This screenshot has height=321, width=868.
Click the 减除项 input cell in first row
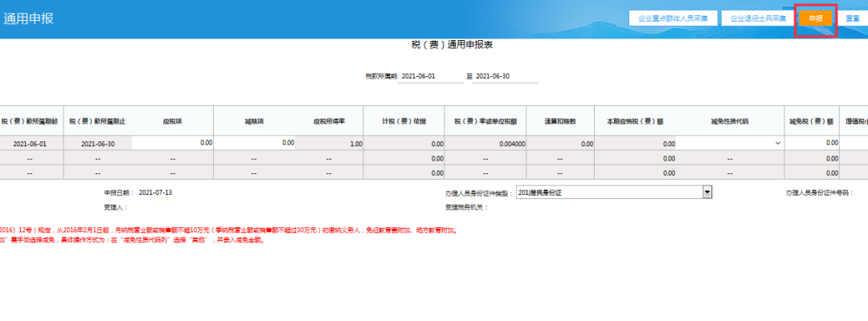pos(255,143)
